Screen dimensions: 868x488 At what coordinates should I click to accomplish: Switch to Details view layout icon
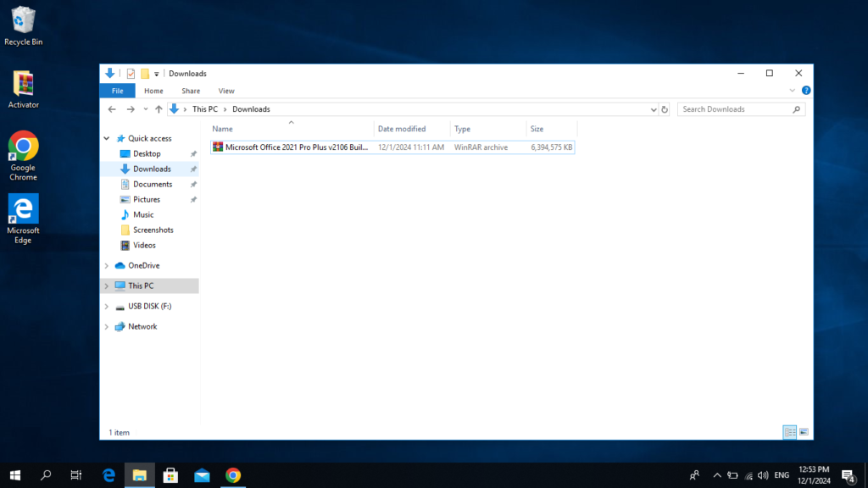point(790,432)
